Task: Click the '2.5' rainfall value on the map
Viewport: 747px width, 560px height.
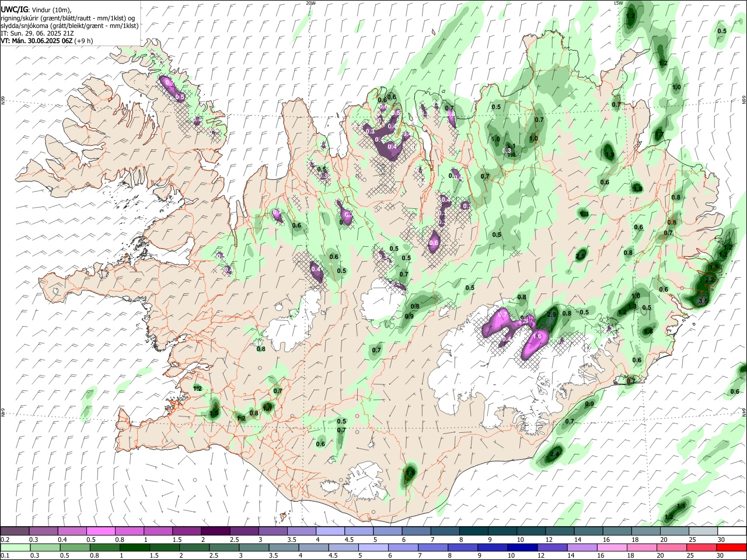Action: pos(580,256)
